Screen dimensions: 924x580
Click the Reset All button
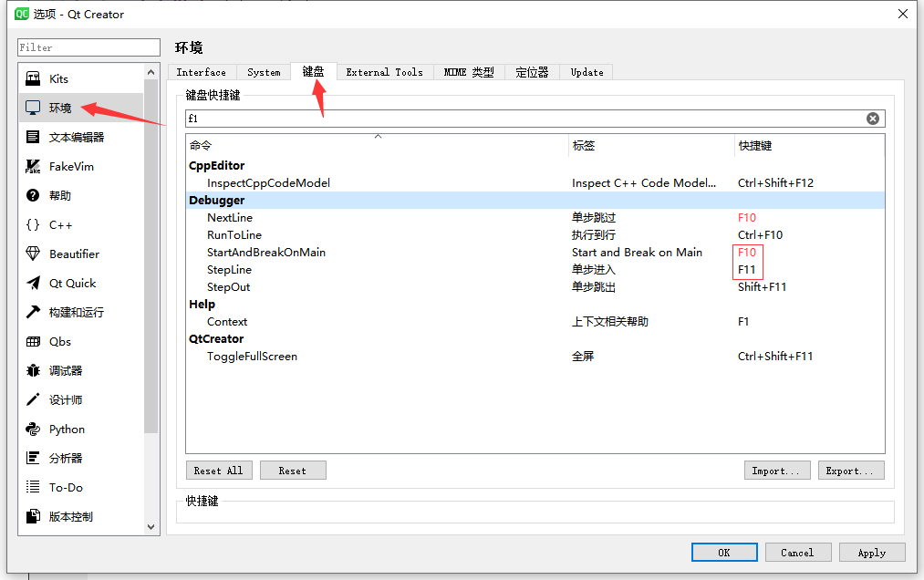(219, 471)
